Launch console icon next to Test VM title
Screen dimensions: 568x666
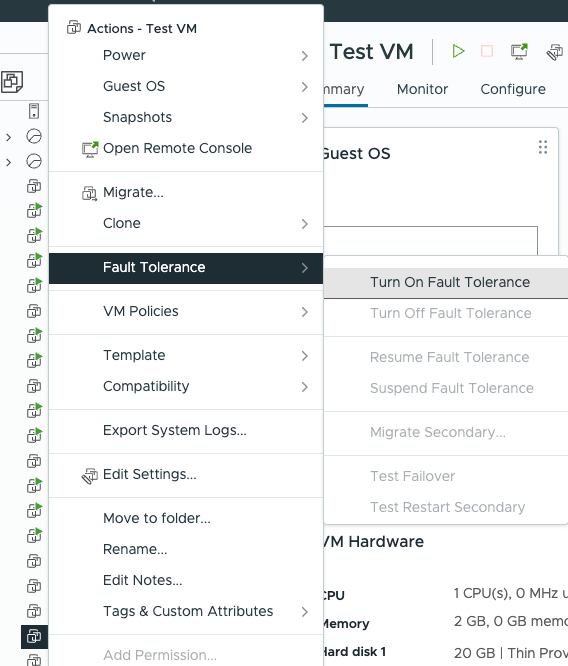click(519, 51)
